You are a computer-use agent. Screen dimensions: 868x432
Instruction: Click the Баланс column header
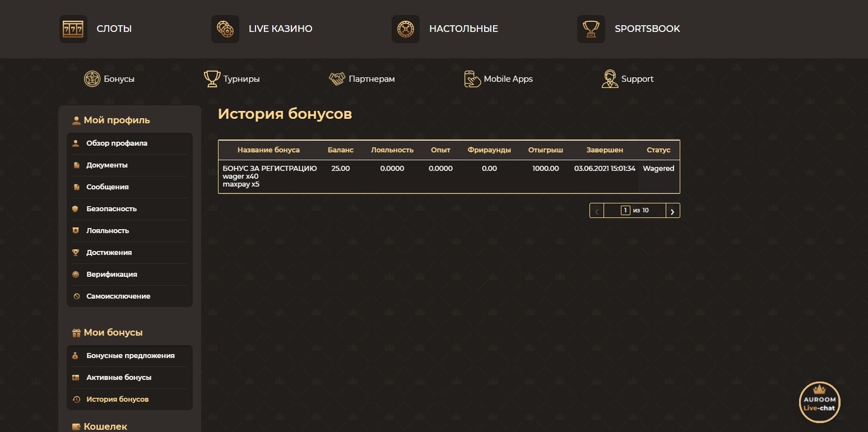coord(341,150)
